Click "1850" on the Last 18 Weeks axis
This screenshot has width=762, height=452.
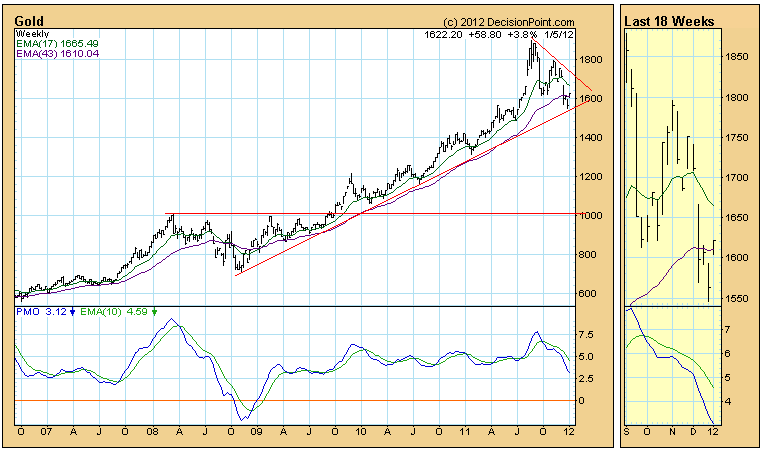[737, 57]
